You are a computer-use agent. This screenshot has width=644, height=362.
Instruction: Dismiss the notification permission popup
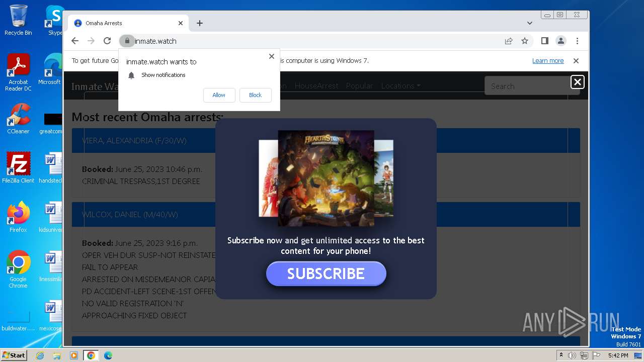coord(272,56)
